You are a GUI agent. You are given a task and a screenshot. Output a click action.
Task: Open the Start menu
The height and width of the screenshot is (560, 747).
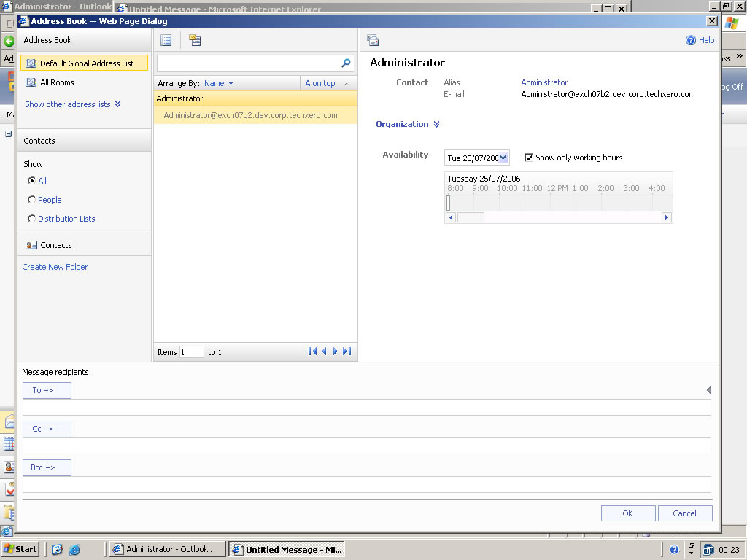click(x=20, y=549)
